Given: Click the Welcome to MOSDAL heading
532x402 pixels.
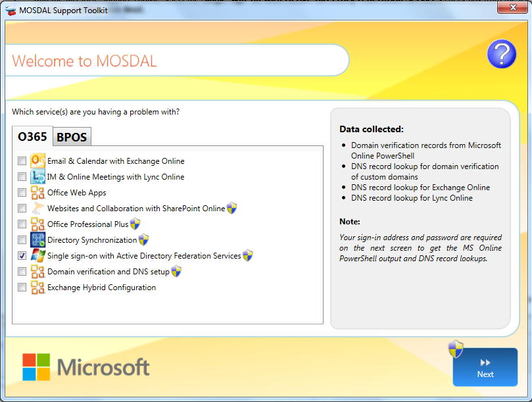Looking at the screenshot, I should pyautogui.click(x=84, y=61).
